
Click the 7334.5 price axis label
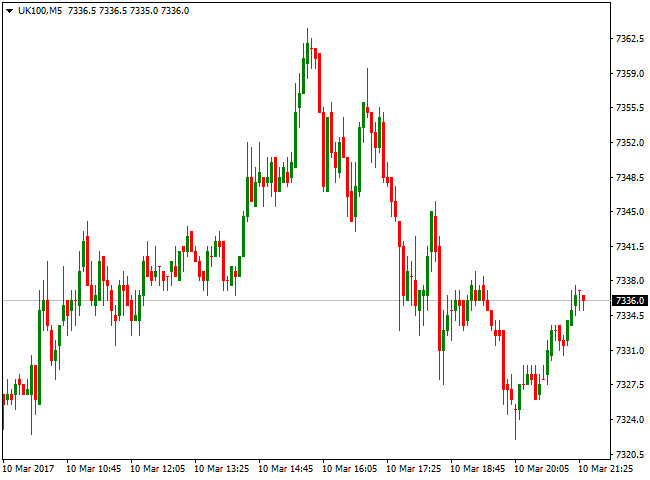point(630,316)
